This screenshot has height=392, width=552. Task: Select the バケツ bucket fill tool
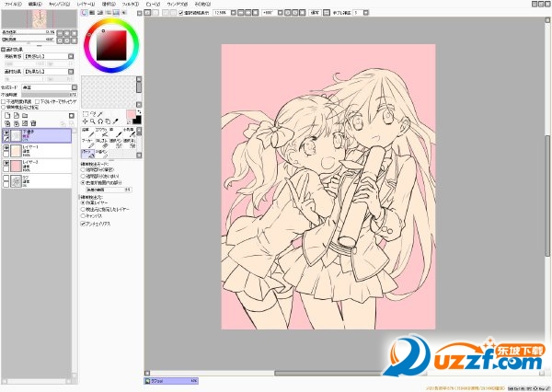pos(87,154)
